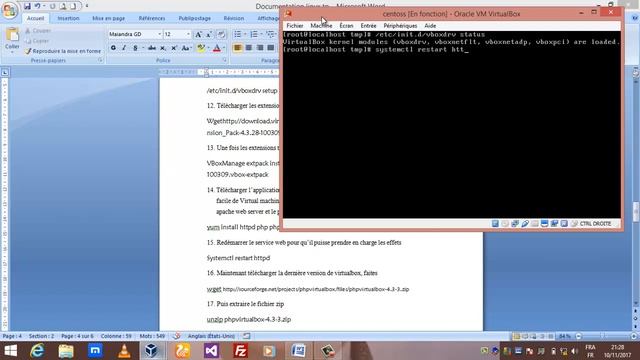Open the font color dropdown arrow
The height and width of the screenshot is (360, 640).
(224, 48)
